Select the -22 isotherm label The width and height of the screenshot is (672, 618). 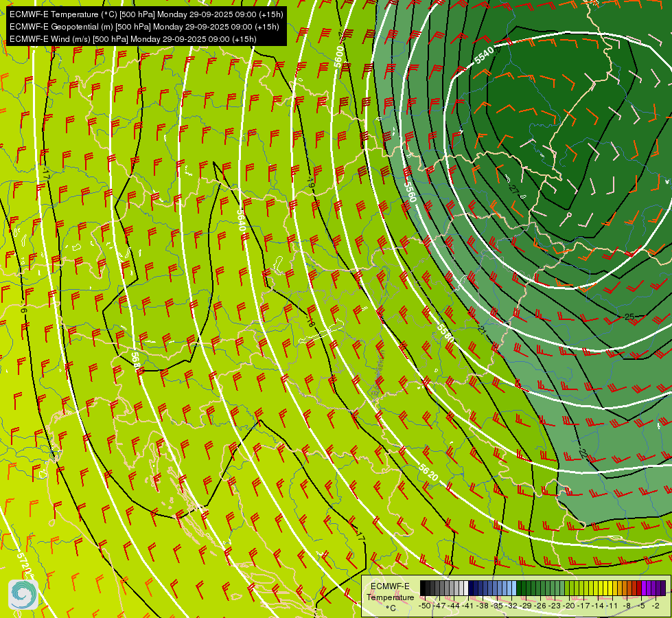click(581, 453)
